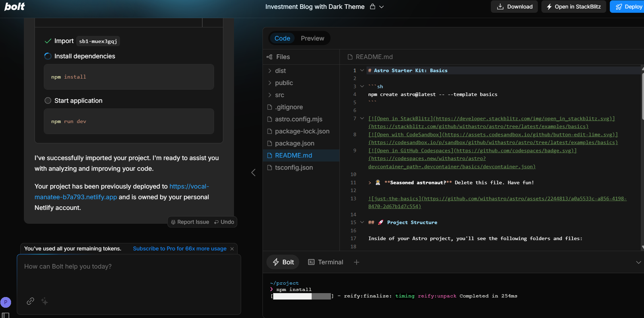This screenshot has width=644, height=318.
Task: Click the enhance prompt sparkle icon
Action: tap(45, 301)
